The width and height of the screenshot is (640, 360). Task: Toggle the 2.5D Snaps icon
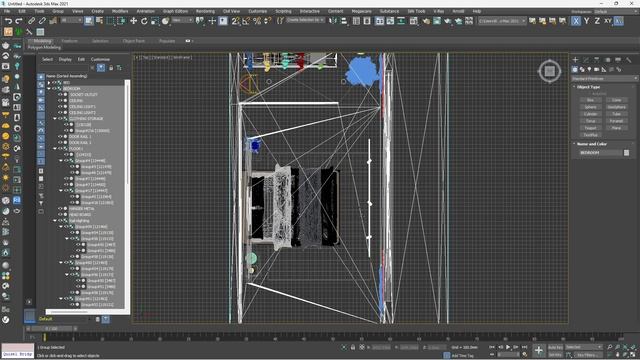coord(236,20)
